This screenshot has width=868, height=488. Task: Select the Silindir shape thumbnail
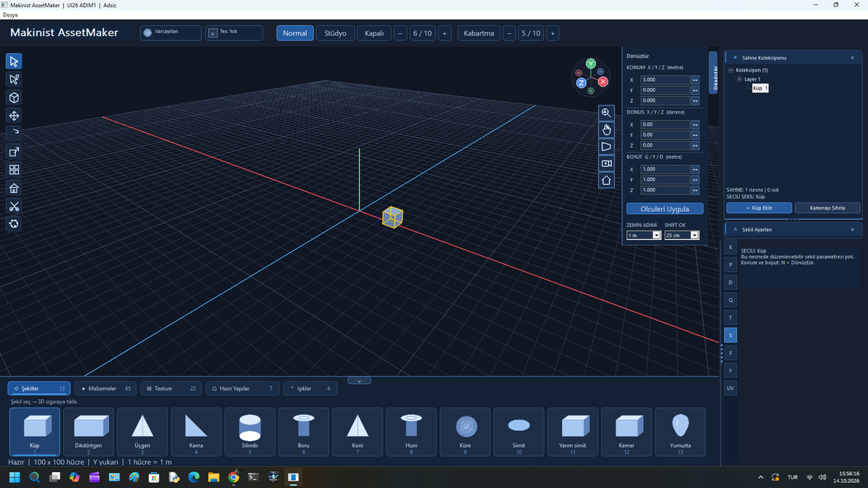click(x=250, y=432)
